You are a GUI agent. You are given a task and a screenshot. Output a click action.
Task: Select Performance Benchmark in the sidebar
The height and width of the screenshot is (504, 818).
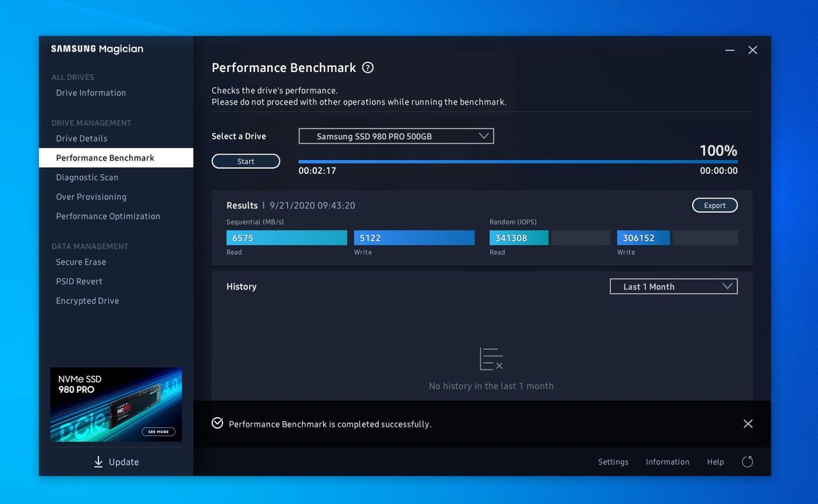pyautogui.click(x=116, y=158)
